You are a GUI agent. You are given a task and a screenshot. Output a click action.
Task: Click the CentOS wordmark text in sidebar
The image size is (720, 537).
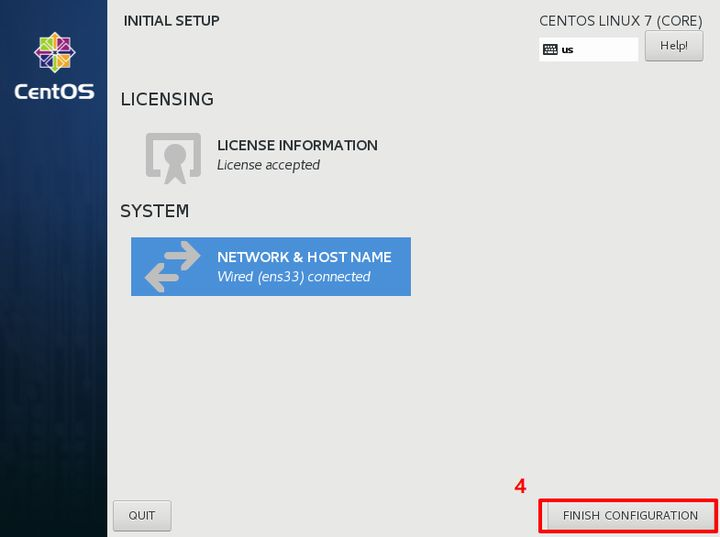[x=54, y=92]
